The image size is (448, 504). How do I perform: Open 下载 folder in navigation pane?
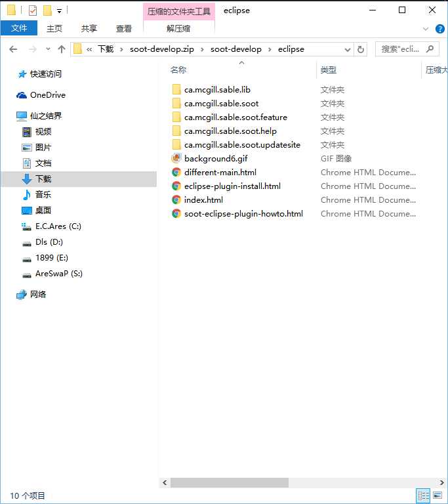coord(43,178)
